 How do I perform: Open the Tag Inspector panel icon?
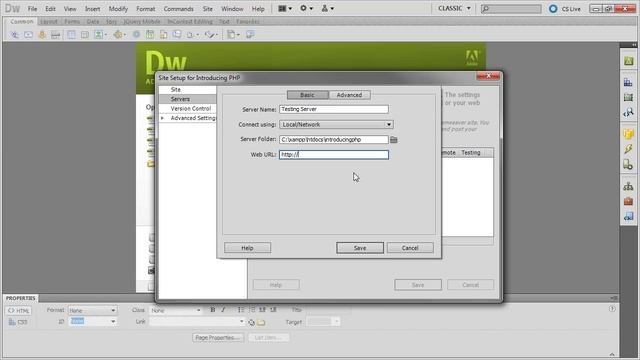pyautogui.click(x=628, y=112)
